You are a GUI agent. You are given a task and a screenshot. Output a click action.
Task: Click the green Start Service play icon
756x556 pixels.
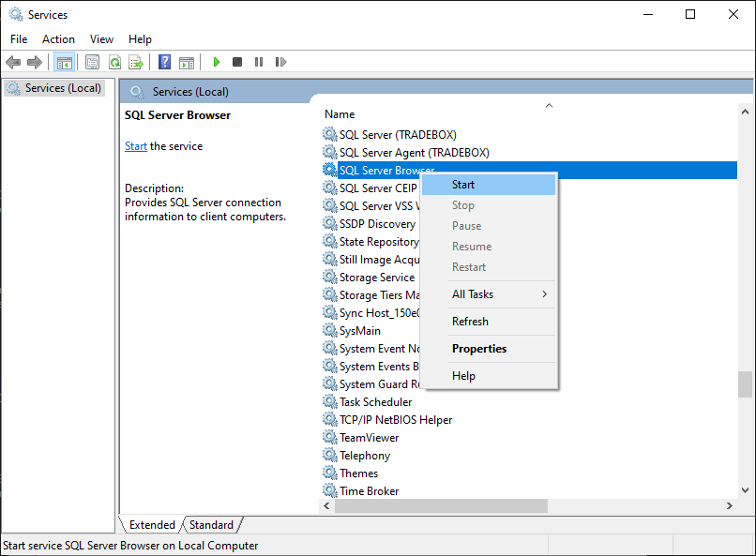(x=217, y=63)
